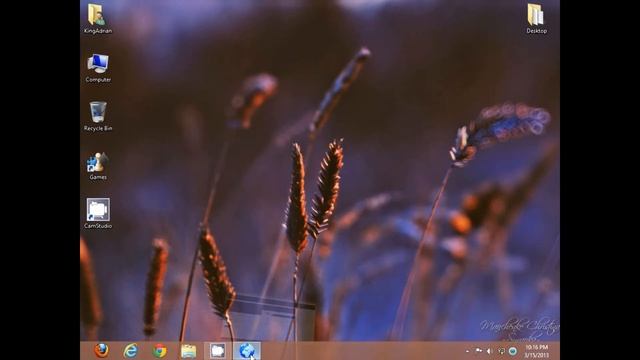Open File Explorer from the taskbar
This screenshot has width=640, height=360.
tap(189, 351)
